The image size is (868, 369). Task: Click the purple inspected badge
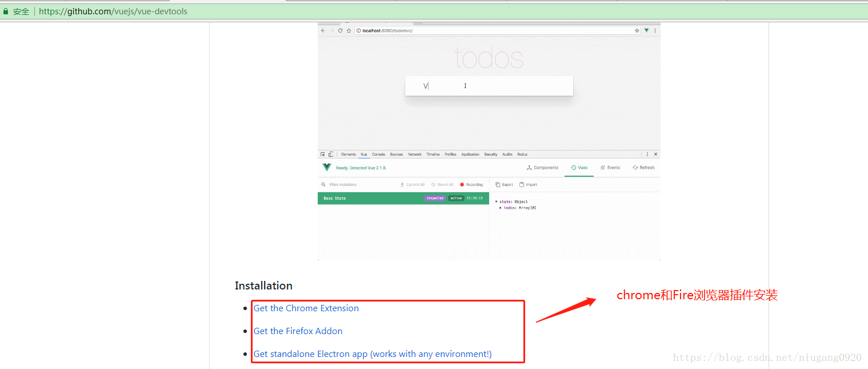[435, 199]
